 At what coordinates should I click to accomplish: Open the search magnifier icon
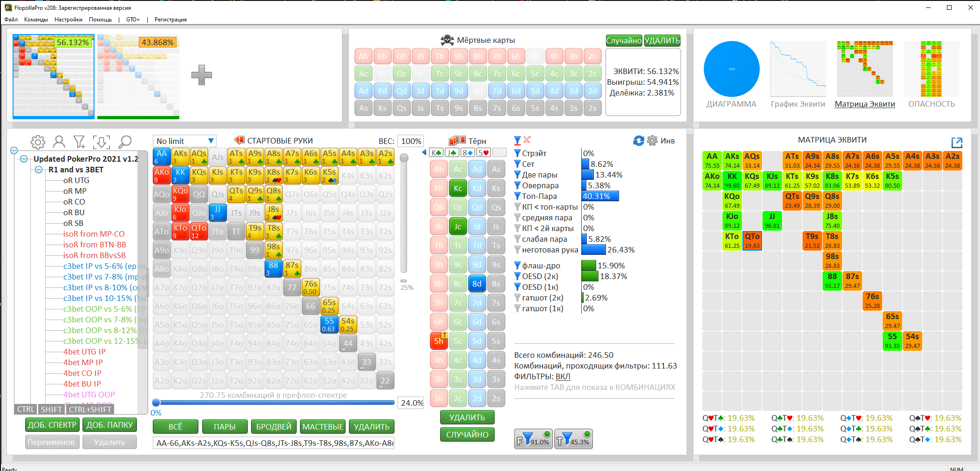[x=125, y=142]
